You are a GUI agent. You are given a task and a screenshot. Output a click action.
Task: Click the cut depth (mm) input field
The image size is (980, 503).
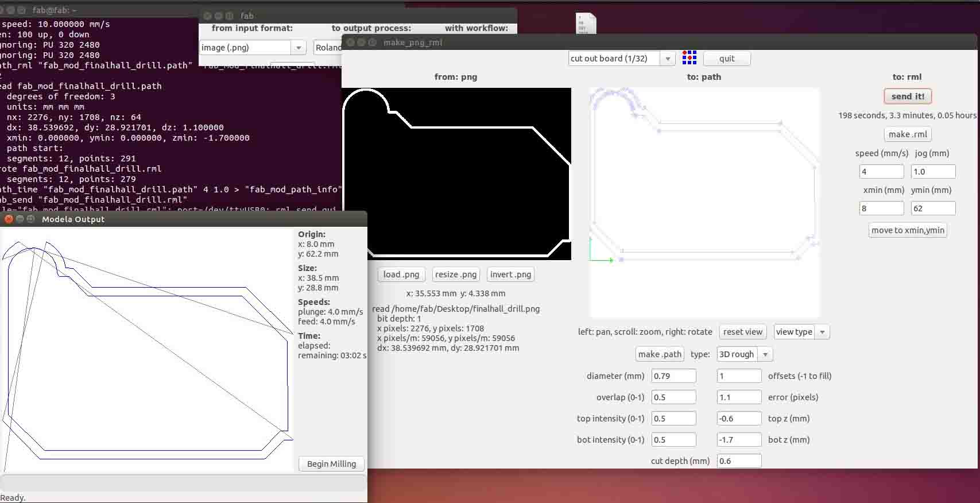(739, 461)
